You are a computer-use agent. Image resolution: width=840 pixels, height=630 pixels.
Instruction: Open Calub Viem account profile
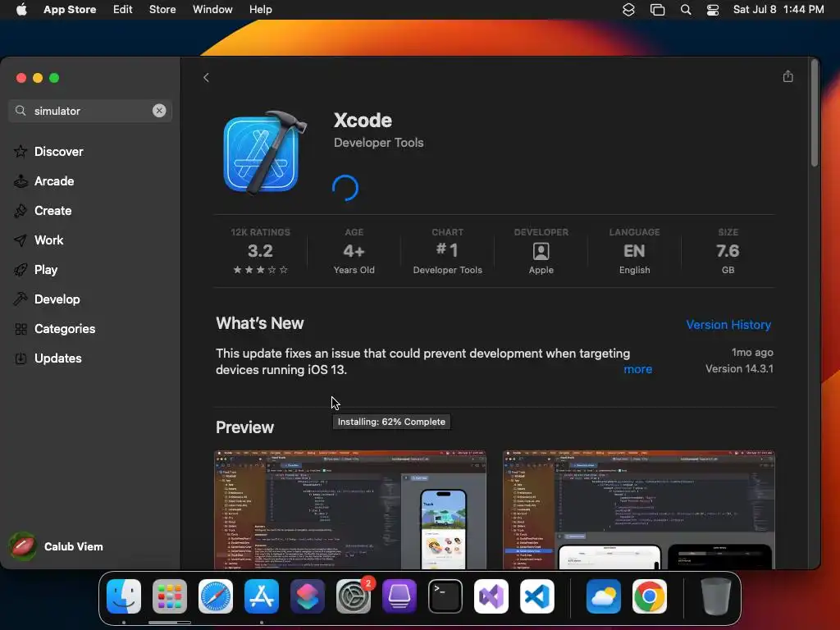point(57,546)
